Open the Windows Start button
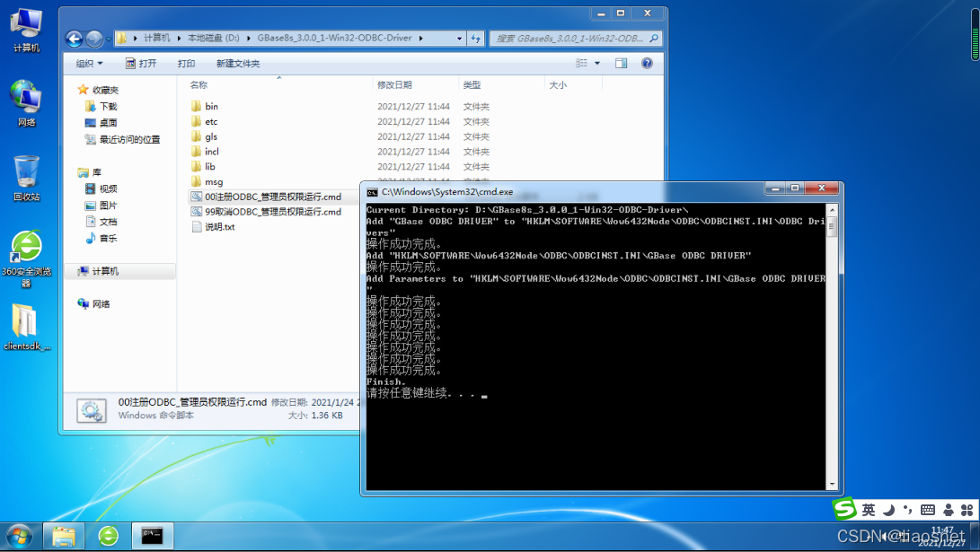 click(x=20, y=537)
